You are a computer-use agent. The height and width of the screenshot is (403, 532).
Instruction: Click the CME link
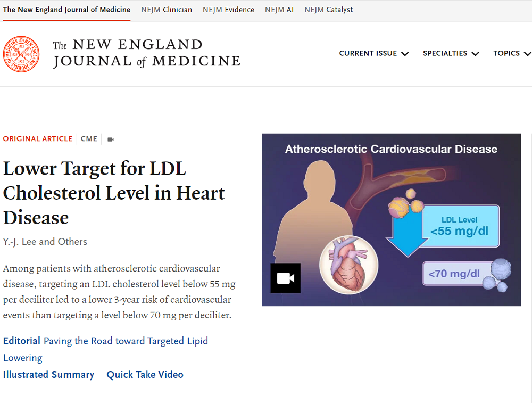[x=89, y=139]
